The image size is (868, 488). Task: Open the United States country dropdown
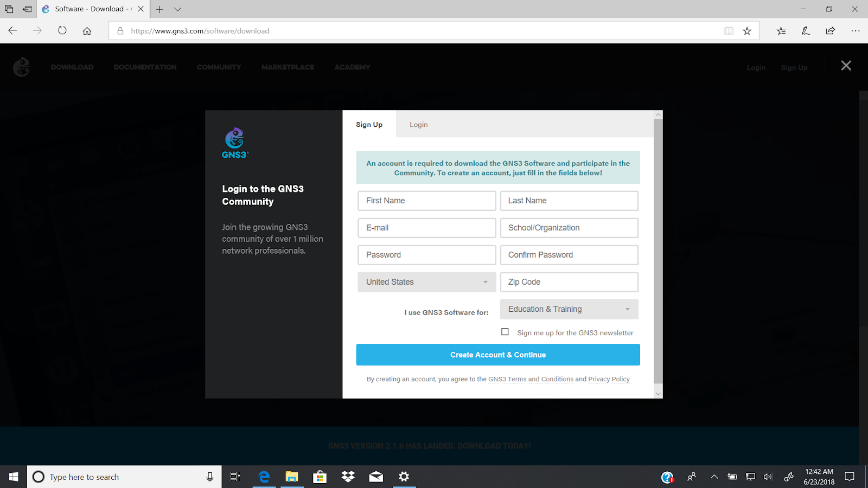click(427, 282)
